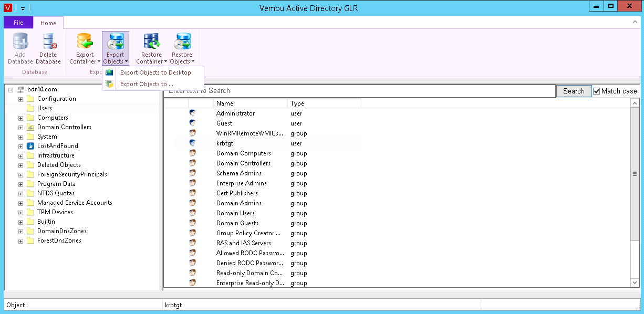Click the WinRMRemoteWMIUsers group icon
This screenshot has height=314, width=644.
click(193, 133)
